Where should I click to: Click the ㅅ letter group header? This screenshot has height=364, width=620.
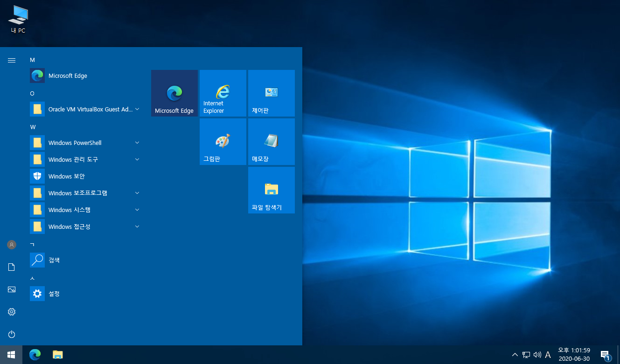tap(32, 278)
